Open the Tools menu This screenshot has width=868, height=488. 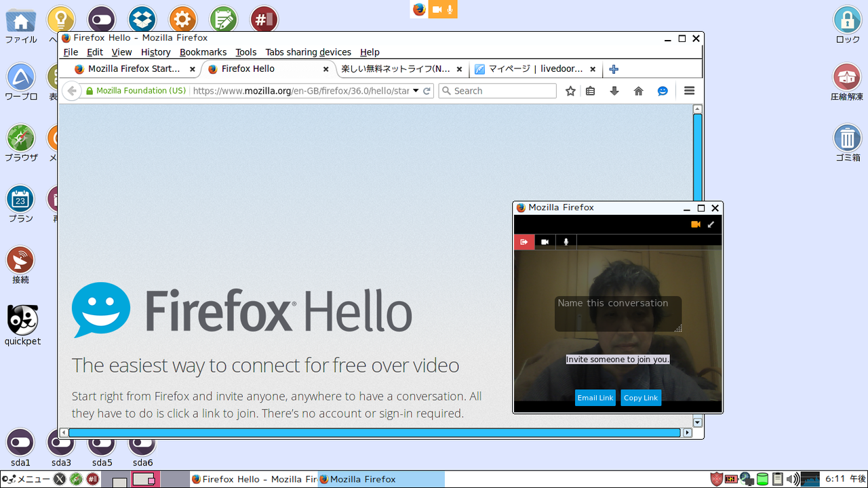(x=246, y=52)
